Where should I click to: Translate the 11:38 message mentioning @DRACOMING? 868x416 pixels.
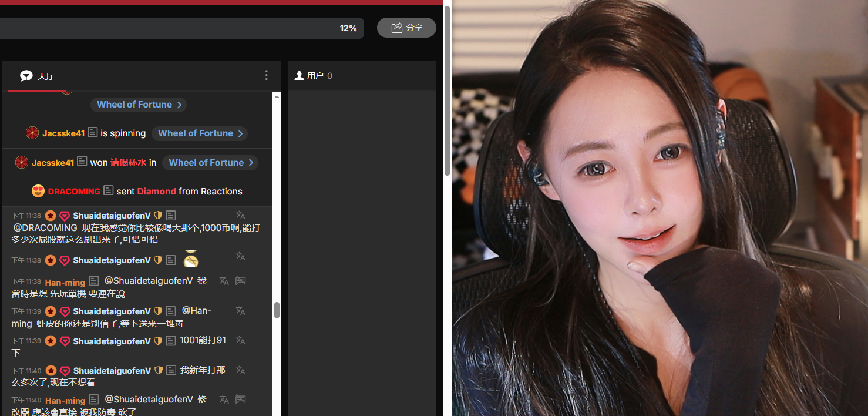pos(240,216)
